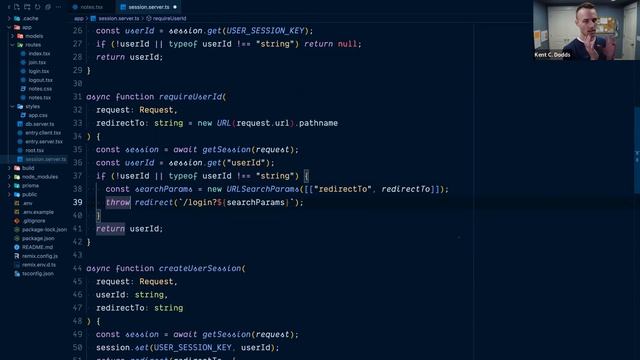Select session.server.ts in the explorer tree
This screenshot has width=640, height=360.
click(x=45, y=159)
